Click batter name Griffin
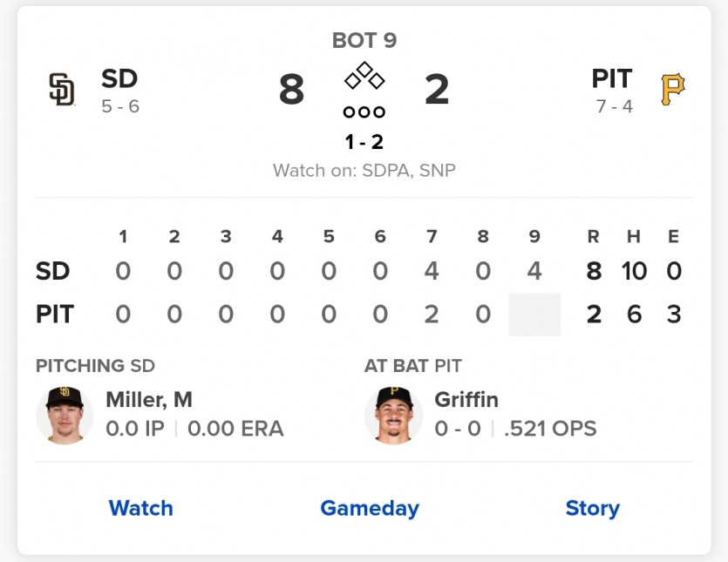Viewport: 728px width, 562px height. pos(466,400)
